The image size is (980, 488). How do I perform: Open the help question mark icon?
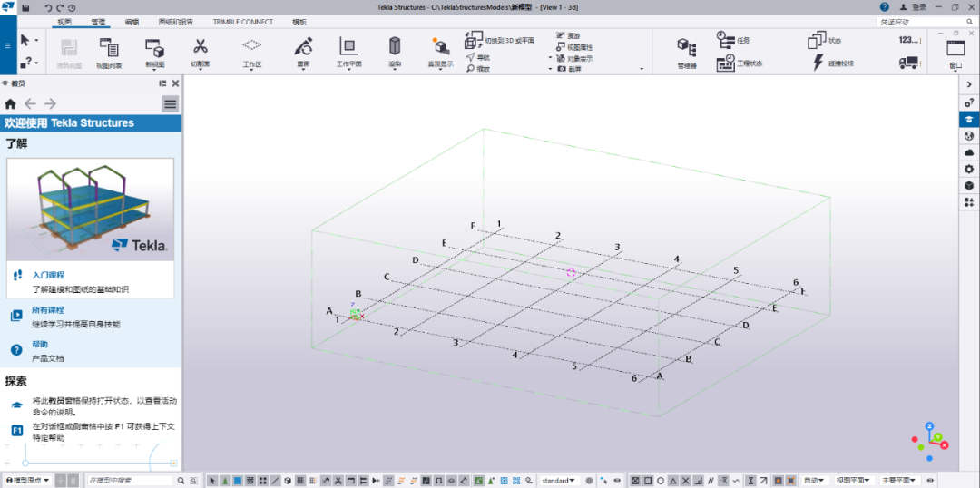click(x=885, y=7)
